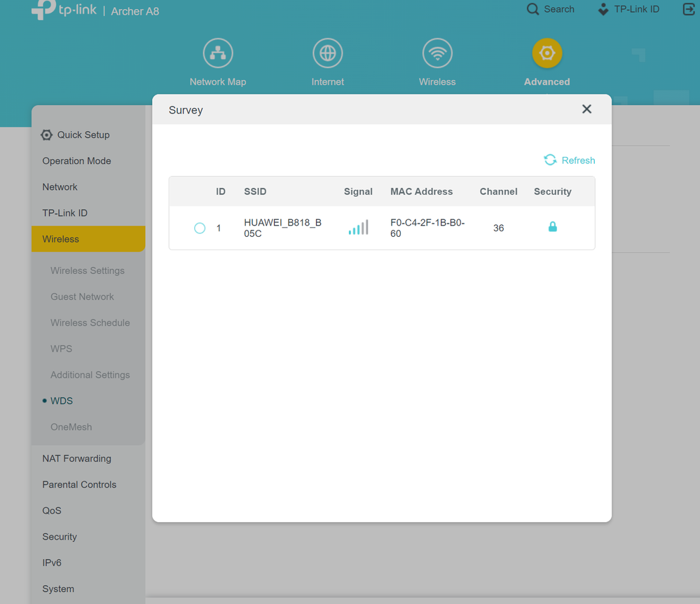Expand the Wireless sidebar section
Image resolution: width=700 pixels, height=604 pixels.
click(61, 239)
